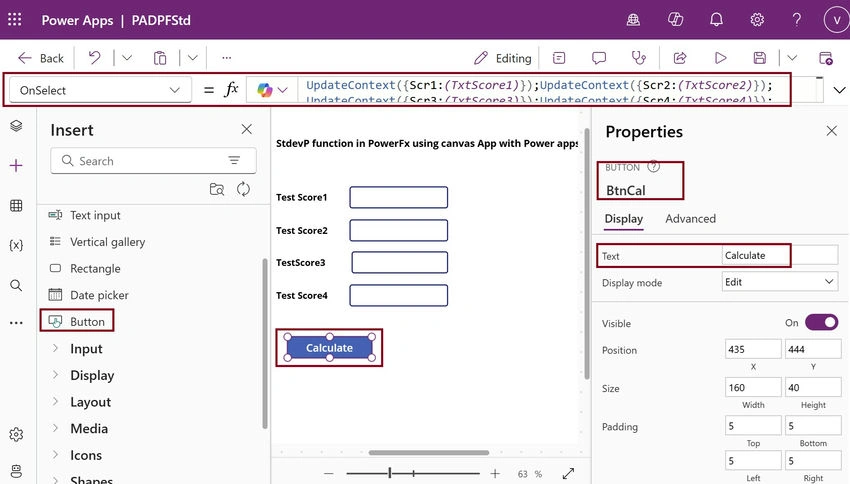Preview the app with play icon

(720, 57)
